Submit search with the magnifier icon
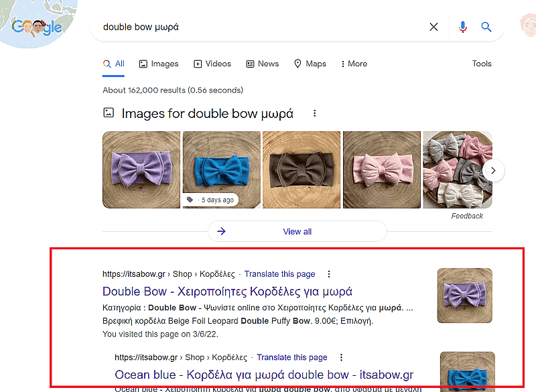536x392 pixels. (x=486, y=27)
